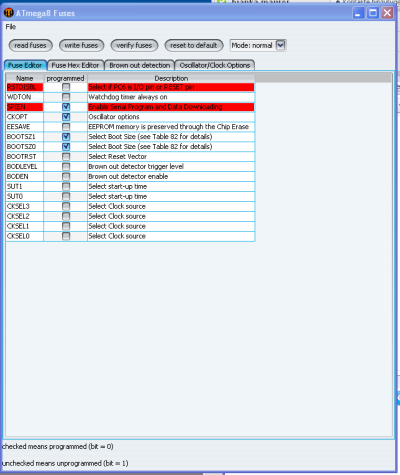Click the read fuses button
Image resolution: width=400 pixels, height=475 pixels.
(x=30, y=45)
